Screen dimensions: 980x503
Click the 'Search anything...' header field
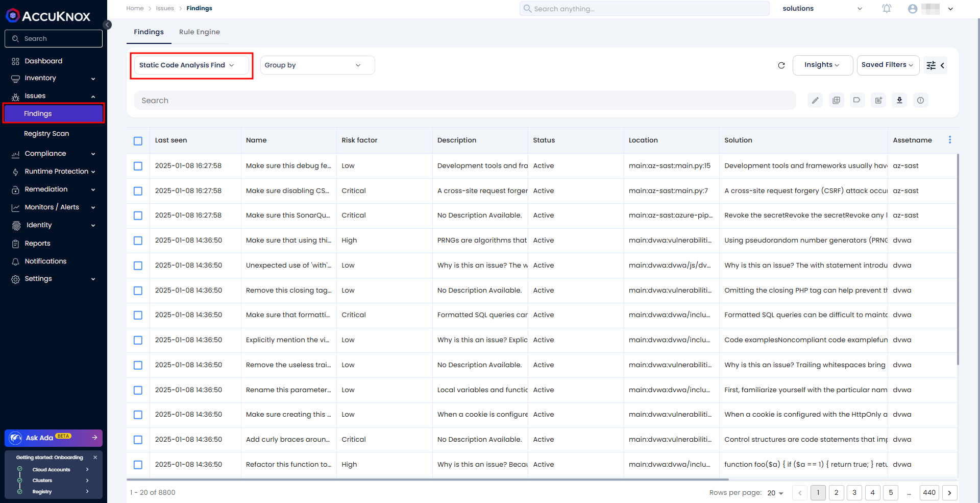point(644,9)
